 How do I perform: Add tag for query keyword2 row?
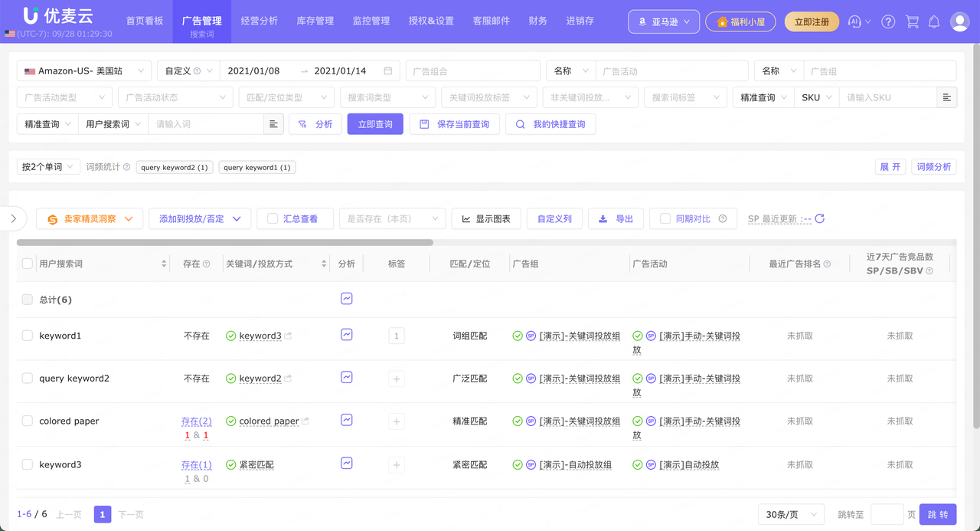point(397,379)
